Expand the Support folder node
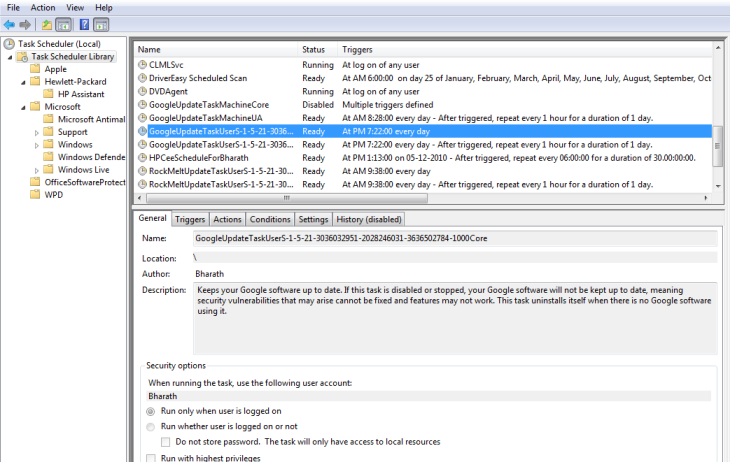Screen dimensions: 730x462 click(36, 133)
